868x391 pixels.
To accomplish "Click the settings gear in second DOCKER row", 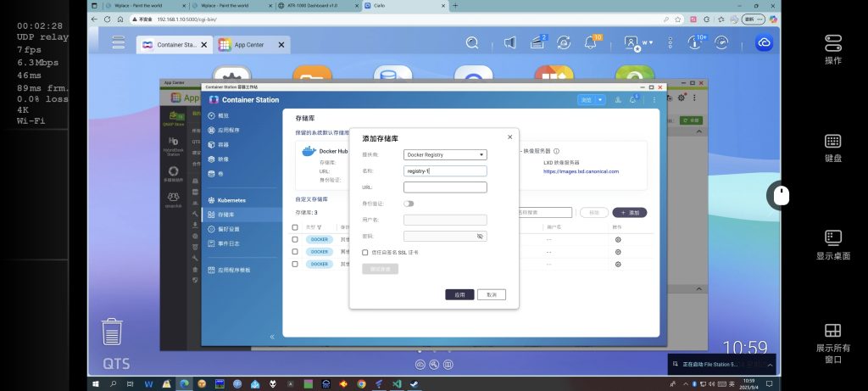I will tap(618, 252).
